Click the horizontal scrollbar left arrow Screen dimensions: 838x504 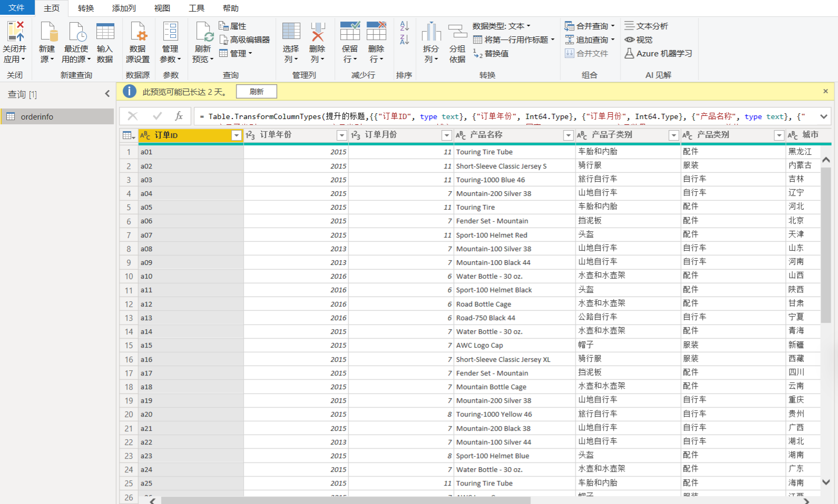click(153, 501)
